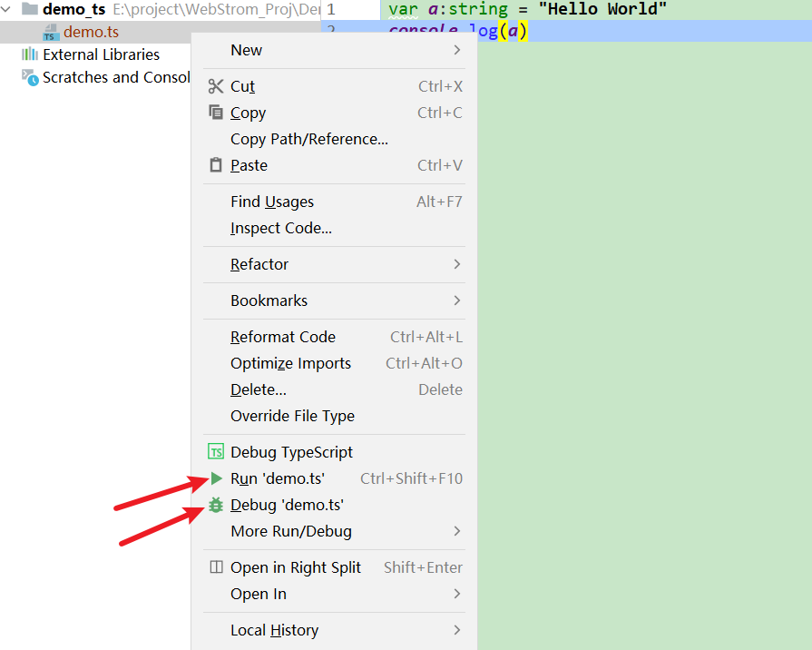
Task: Click the Debug TypeScript TS icon
Action: tap(215, 451)
